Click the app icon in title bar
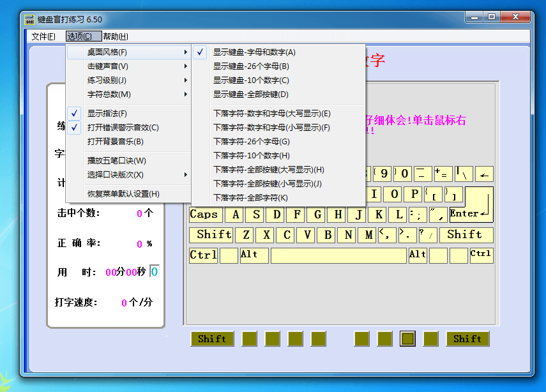The width and height of the screenshot is (546, 392). [29, 20]
